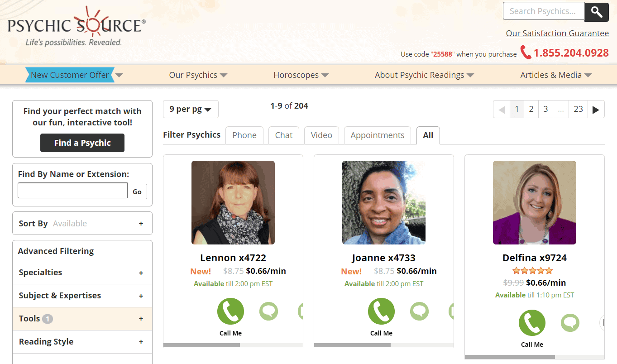Click the Go button
The width and height of the screenshot is (617, 364).
click(137, 192)
